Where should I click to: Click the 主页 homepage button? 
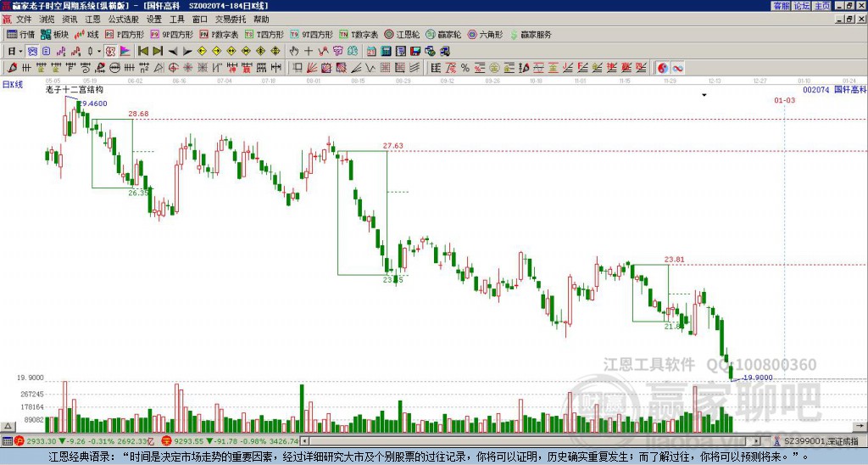point(821,6)
